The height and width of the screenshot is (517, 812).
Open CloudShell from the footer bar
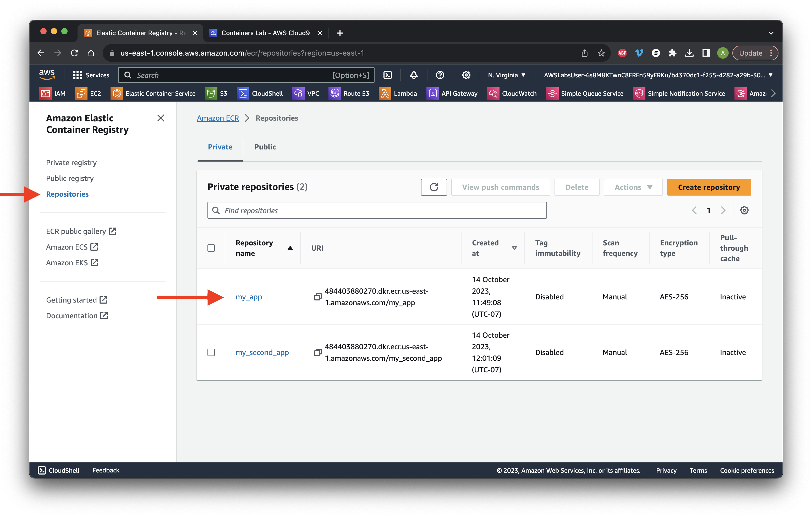(58, 470)
